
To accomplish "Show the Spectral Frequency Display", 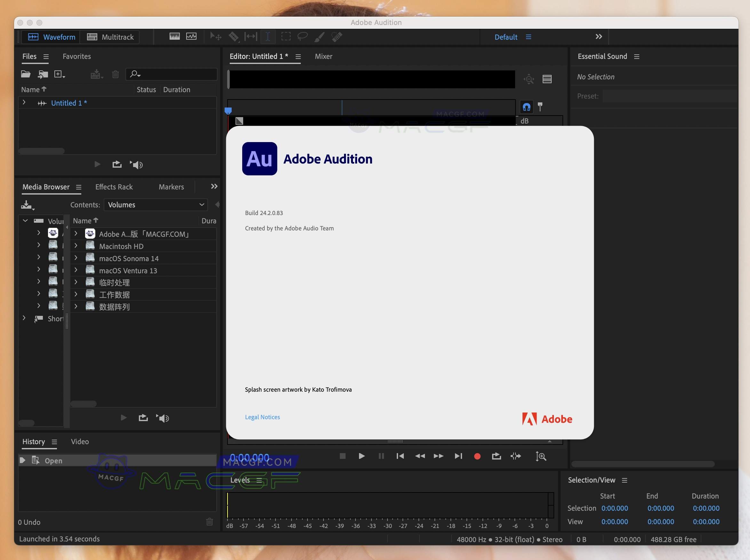I will pos(174,36).
